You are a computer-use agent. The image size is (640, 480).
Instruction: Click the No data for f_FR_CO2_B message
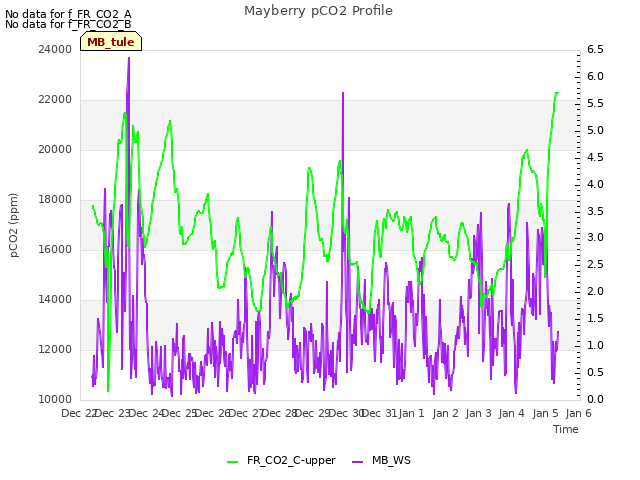68,24
